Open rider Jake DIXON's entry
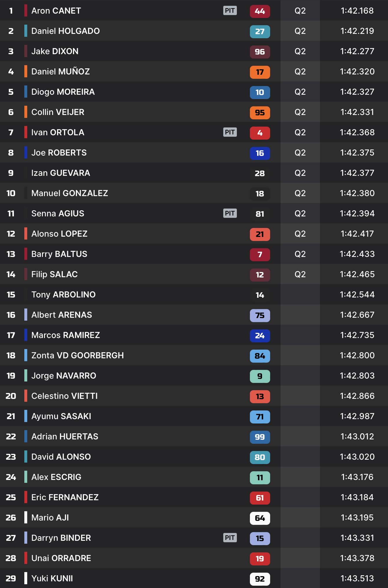Image resolution: width=388 pixels, height=588 pixels. (55, 51)
